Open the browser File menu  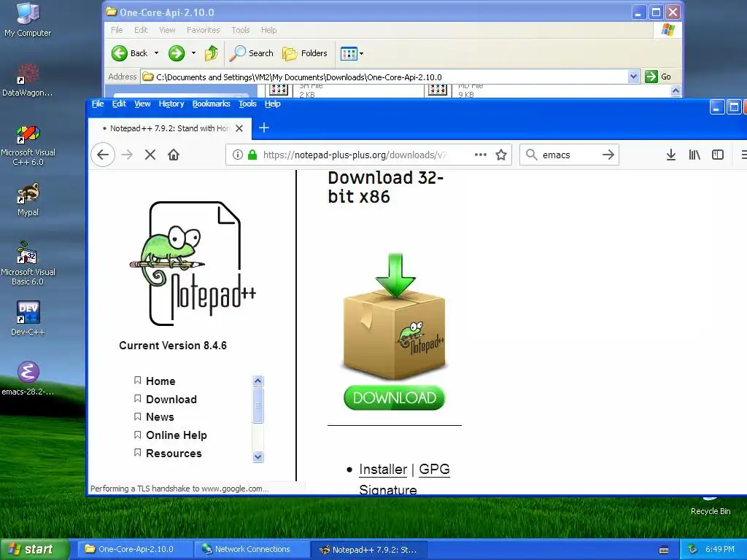point(98,104)
